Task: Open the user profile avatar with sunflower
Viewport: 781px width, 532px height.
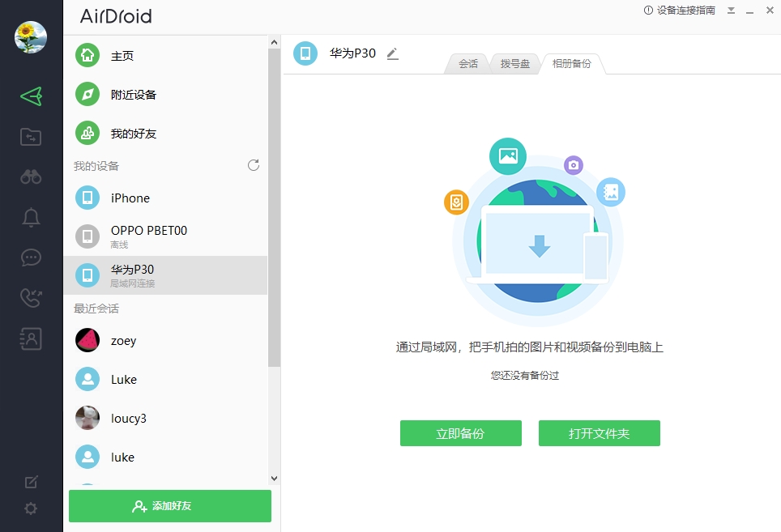Action: pyautogui.click(x=31, y=37)
